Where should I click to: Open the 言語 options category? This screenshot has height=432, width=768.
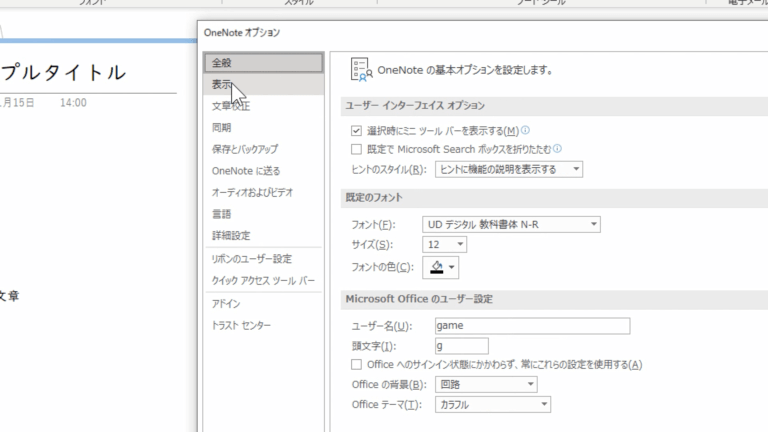(264, 214)
